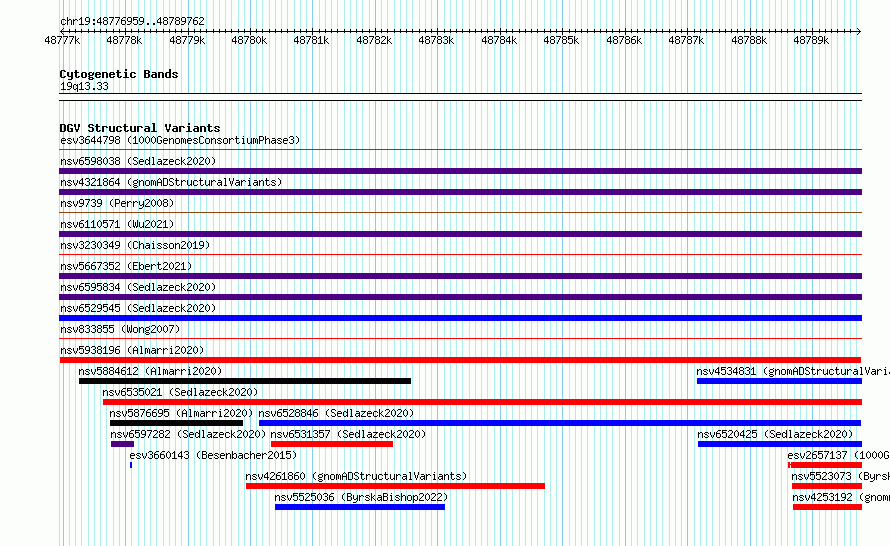Click the blue bar of nsv6520425
The image size is (890, 546).
pyautogui.click(x=780, y=444)
